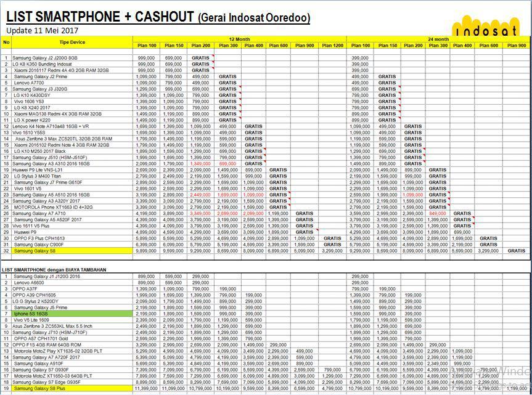Viewport: 532px width, 395px height.
Task: Click the Indosat logo
Action: (x=485, y=26)
